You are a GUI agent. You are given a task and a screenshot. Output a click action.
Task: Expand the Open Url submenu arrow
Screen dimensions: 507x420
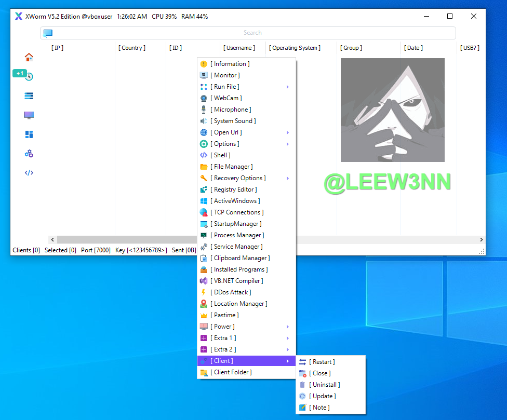tap(288, 132)
